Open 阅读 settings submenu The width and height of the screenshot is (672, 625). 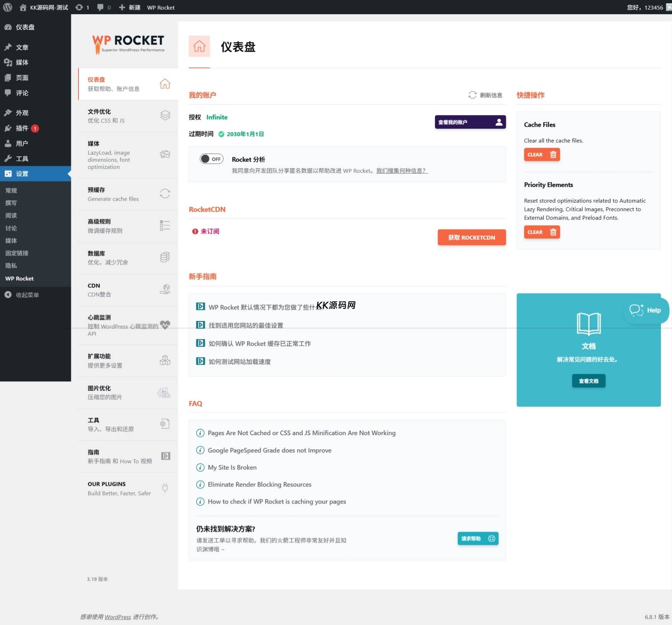(11, 216)
